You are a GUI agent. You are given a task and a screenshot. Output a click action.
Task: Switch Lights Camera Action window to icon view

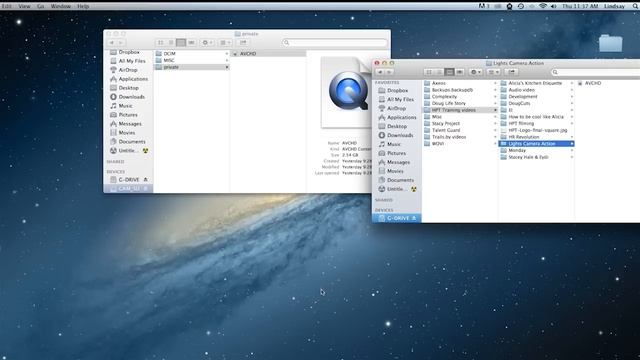tap(429, 72)
